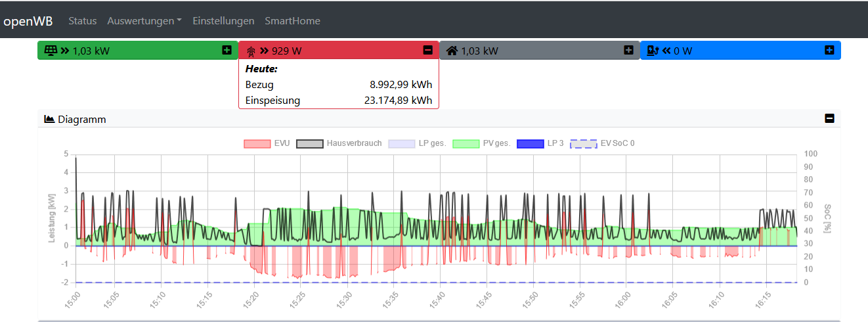Click the power pylon icon in red card
Viewport: 868px width, 322px height.
click(251, 51)
